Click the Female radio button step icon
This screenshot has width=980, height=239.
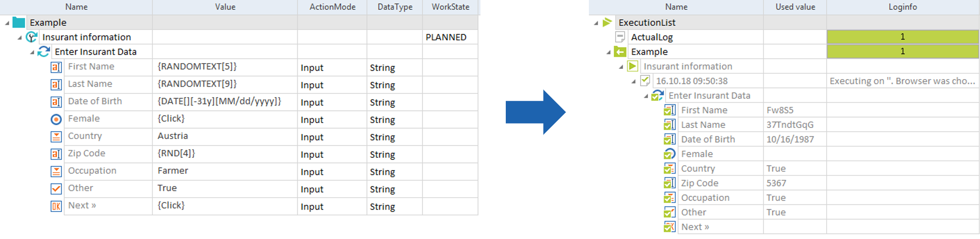(x=56, y=119)
